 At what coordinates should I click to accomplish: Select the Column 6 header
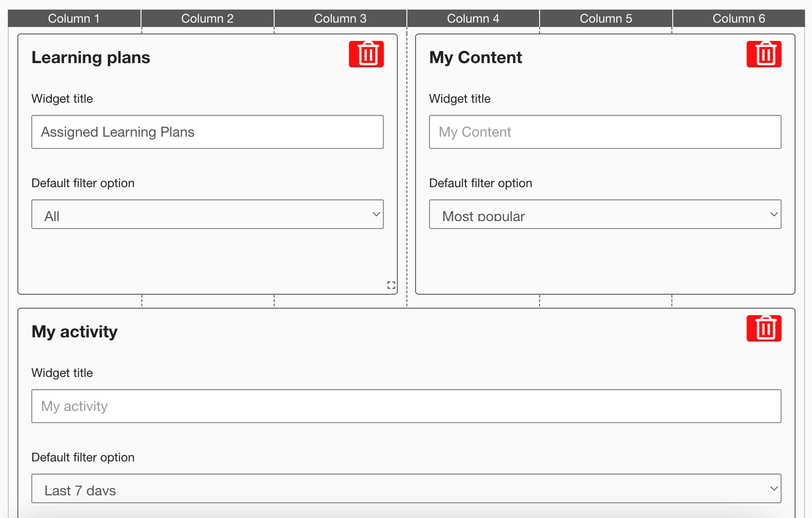pos(738,18)
